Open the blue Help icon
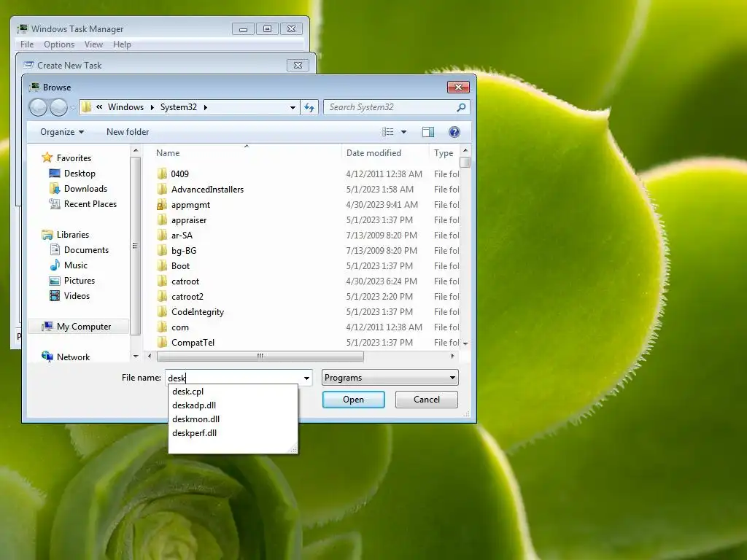 pos(454,132)
